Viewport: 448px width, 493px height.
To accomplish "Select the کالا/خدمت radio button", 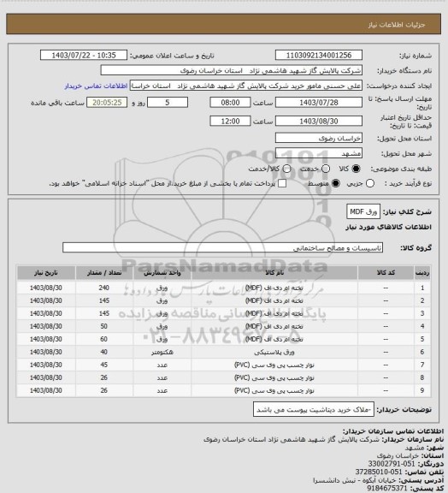I will (286, 169).
